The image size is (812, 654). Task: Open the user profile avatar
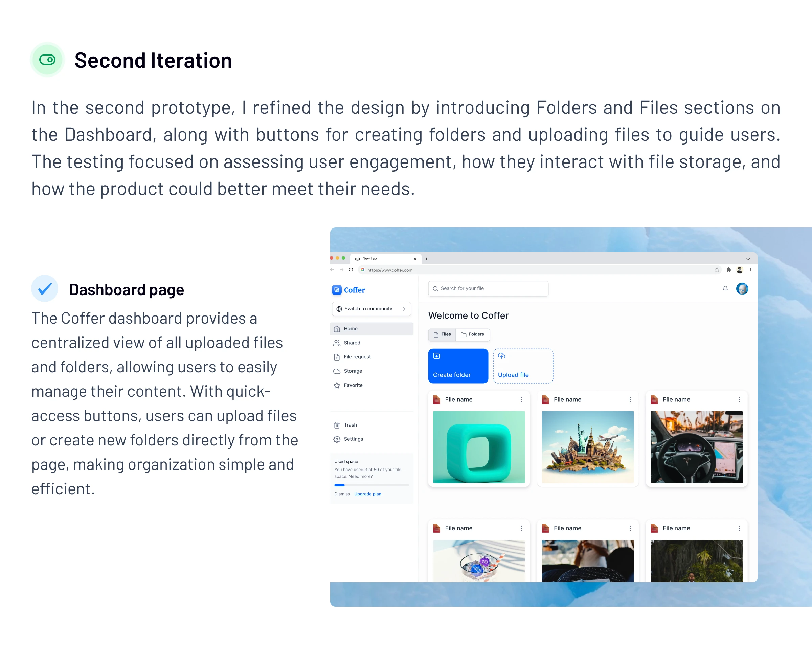(x=742, y=288)
